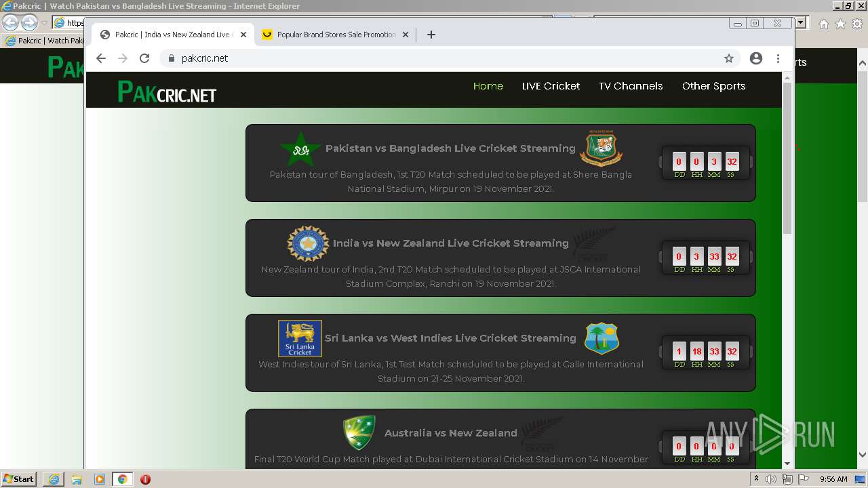Close the Pakcric India vs New Zealand tab

(x=243, y=35)
